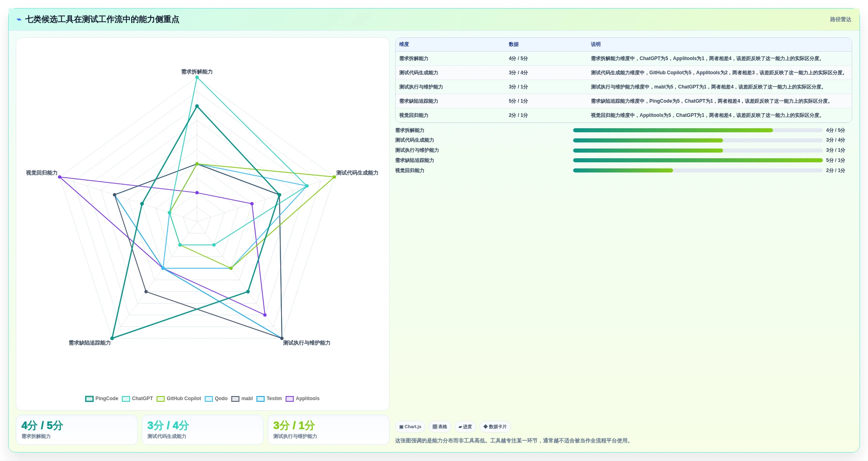Toggle Testim series in chart legend
The image size is (868, 461).
pos(269,399)
